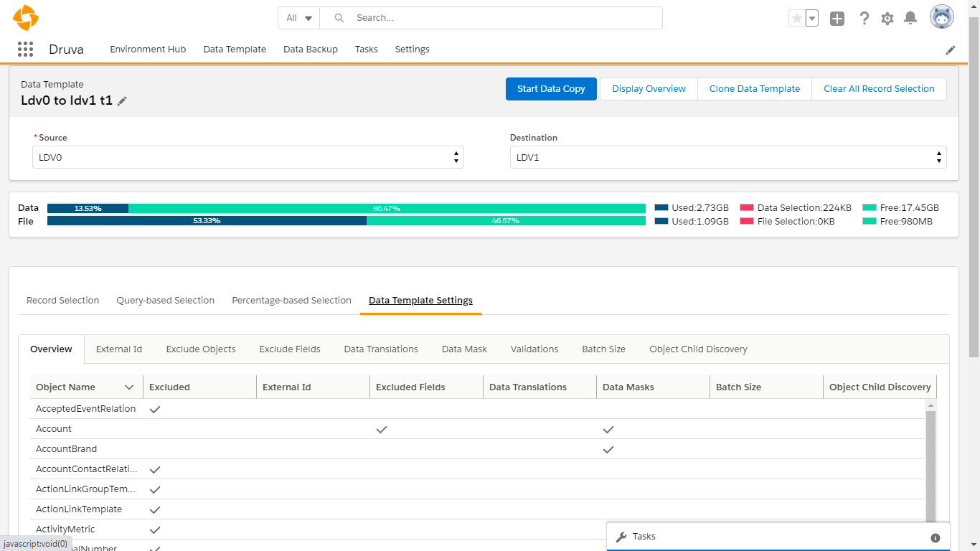
Task: Switch to Percentage-based Selection tab
Action: click(291, 301)
